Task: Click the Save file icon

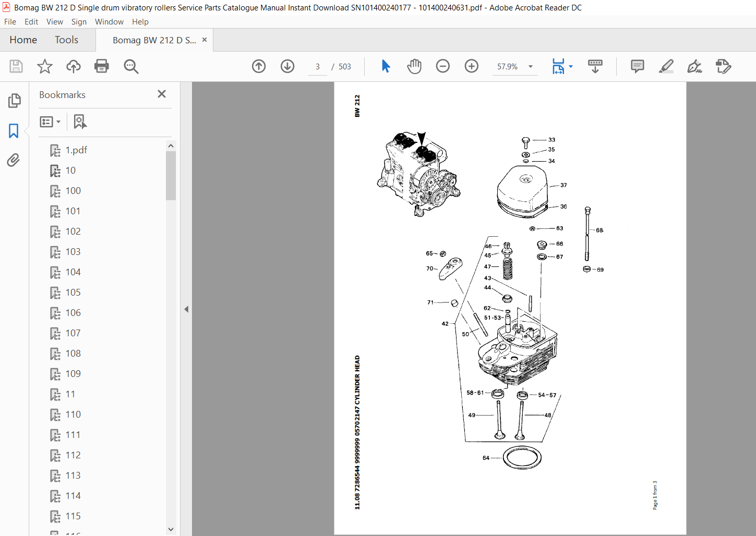Action: point(16,66)
